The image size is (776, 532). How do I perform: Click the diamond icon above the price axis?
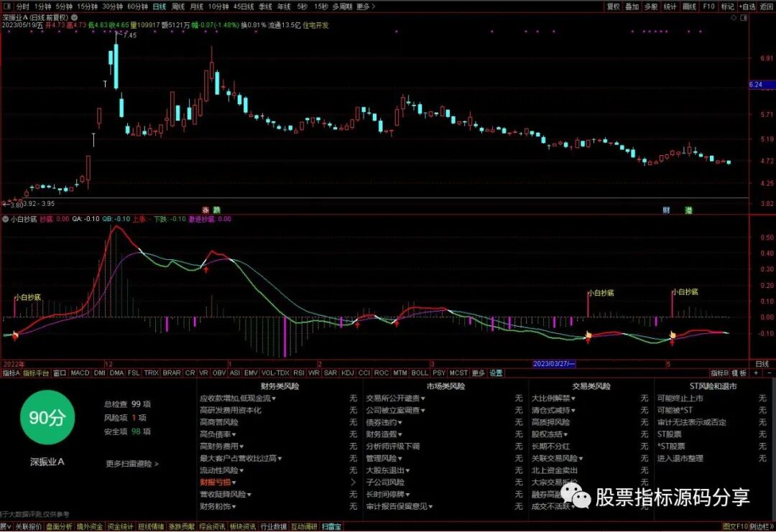[734, 18]
